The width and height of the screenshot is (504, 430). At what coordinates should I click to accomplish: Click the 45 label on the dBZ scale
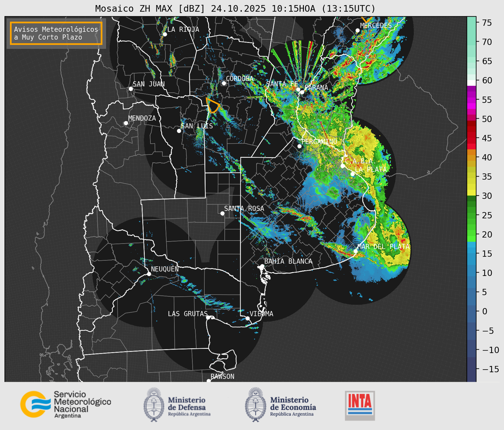(x=487, y=138)
